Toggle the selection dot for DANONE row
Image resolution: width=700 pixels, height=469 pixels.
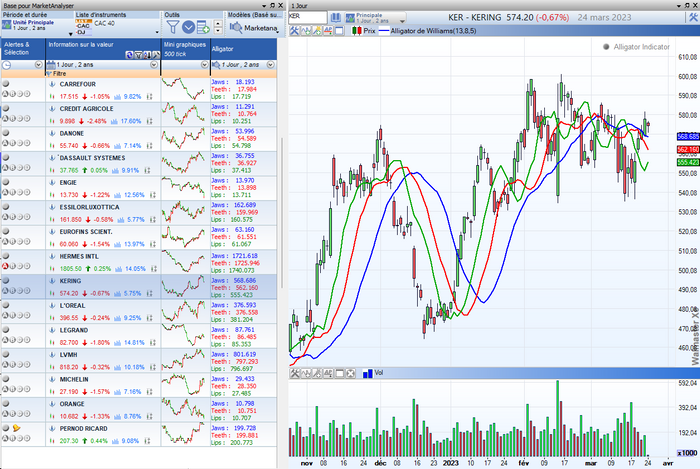click(x=6, y=133)
